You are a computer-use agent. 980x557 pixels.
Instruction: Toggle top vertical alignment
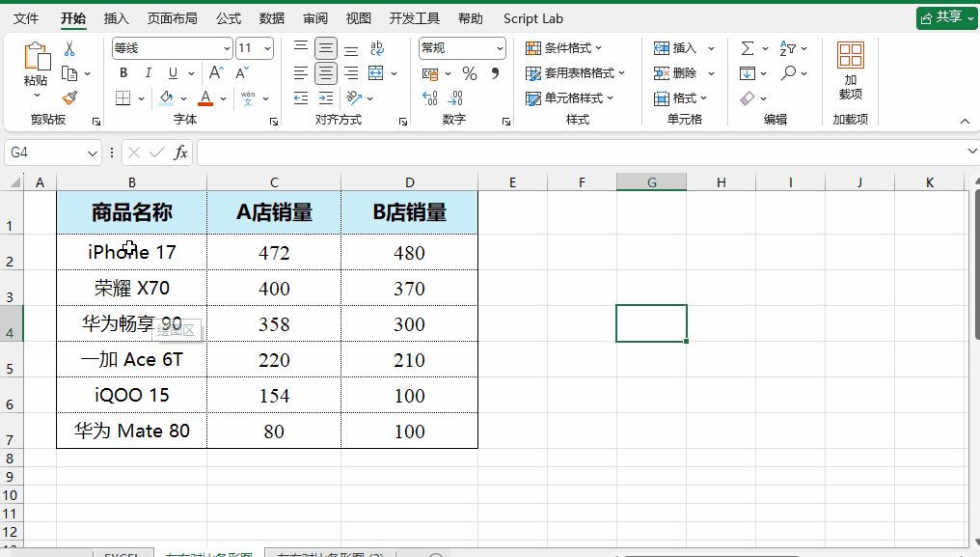pyautogui.click(x=301, y=48)
